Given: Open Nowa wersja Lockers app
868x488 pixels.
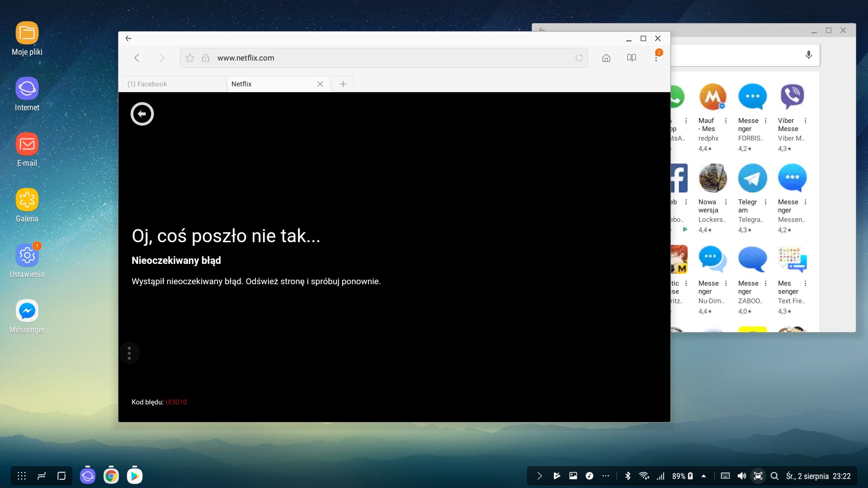Looking at the screenshot, I should click(713, 178).
